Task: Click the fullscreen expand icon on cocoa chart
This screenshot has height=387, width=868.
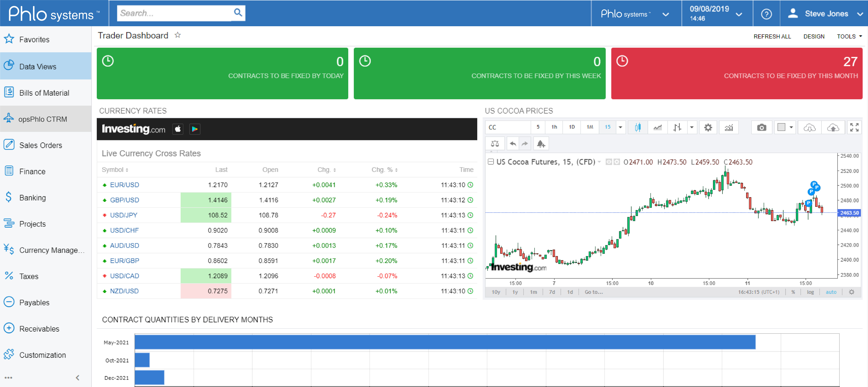Action: (854, 128)
